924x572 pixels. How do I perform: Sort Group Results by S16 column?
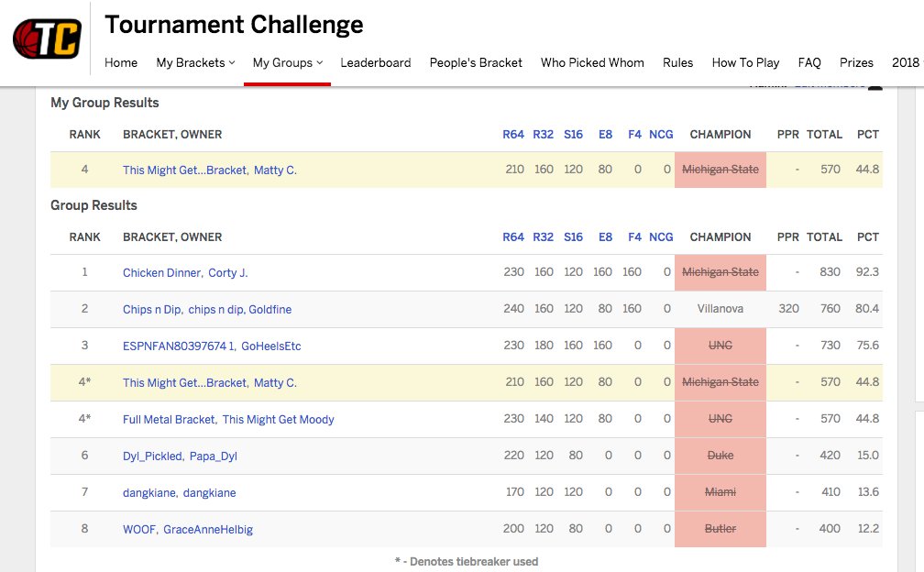pyautogui.click(x=574, y=236)
